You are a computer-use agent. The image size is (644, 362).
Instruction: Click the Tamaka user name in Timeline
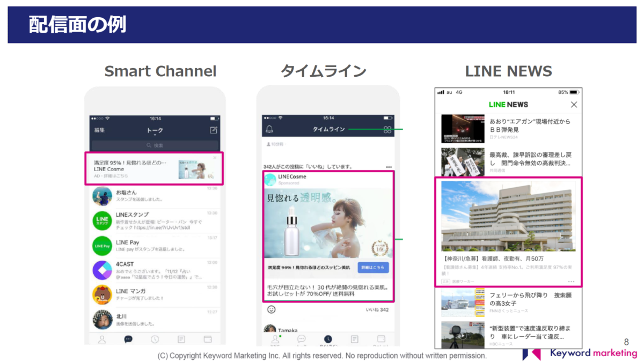pos(288,330)
